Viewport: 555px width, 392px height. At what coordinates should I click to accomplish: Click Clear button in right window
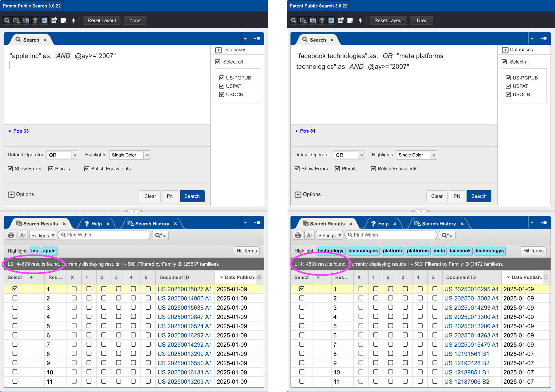(437, 196)
